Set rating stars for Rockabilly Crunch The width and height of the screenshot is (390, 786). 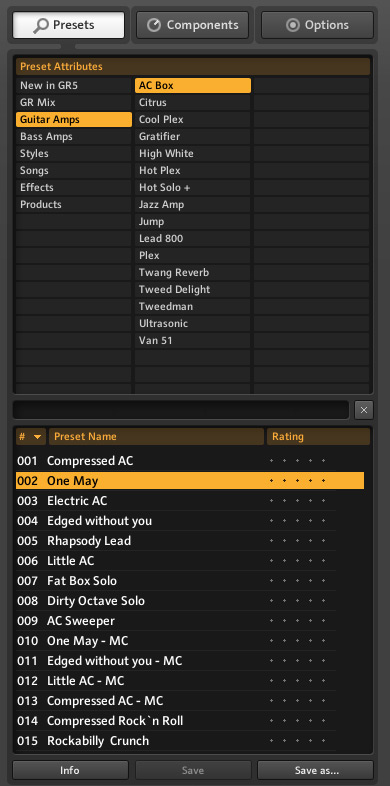click(x=297, y=741)
